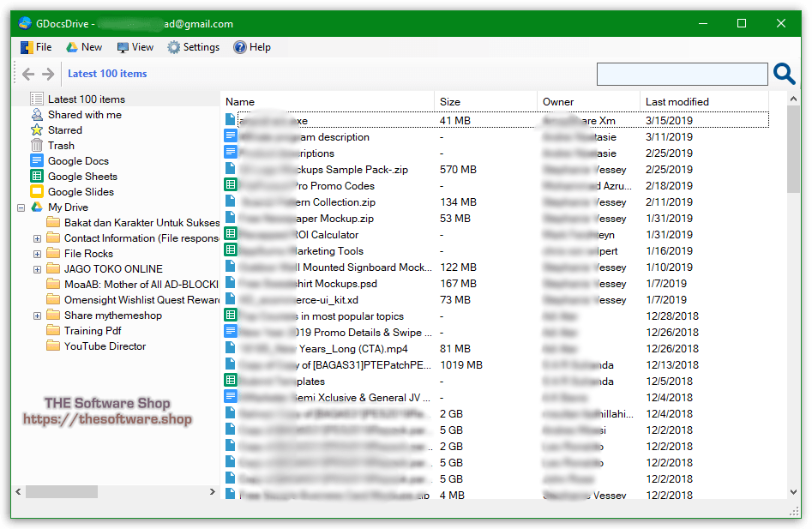Sort by the Size column header

(x=485, y=101)
